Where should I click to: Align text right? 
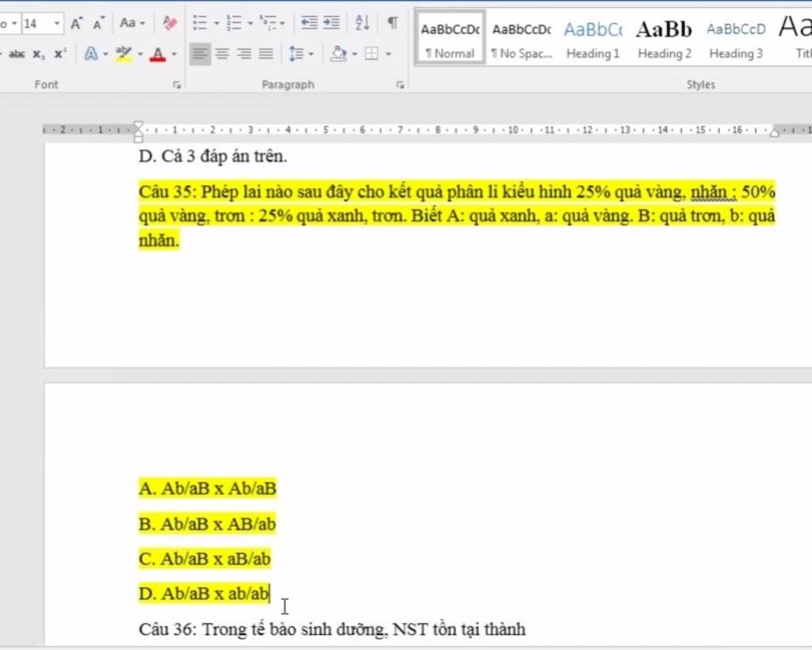click(244, 53)
